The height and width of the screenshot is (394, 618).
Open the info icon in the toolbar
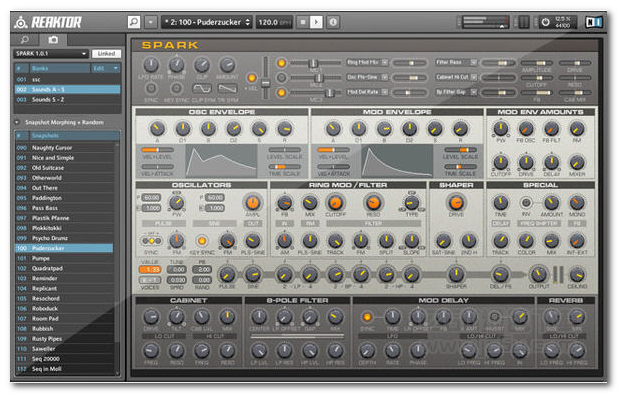[x=333, y=22]
